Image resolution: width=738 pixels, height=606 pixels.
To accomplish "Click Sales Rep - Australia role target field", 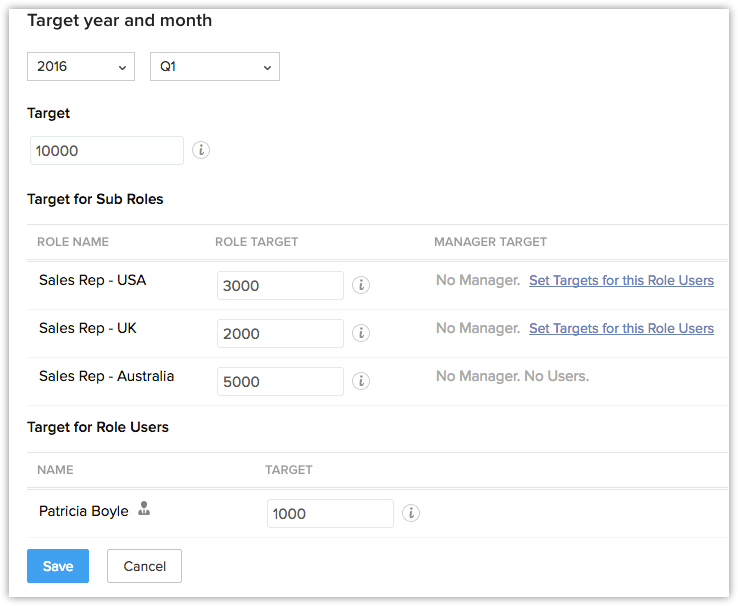I will pos(280,381).
